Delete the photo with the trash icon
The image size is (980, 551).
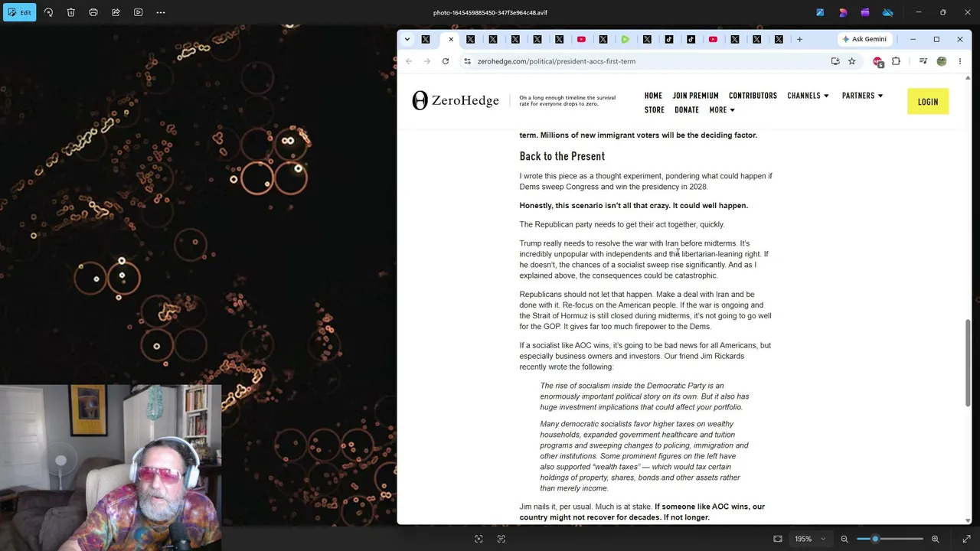click(x=70, y=12)
